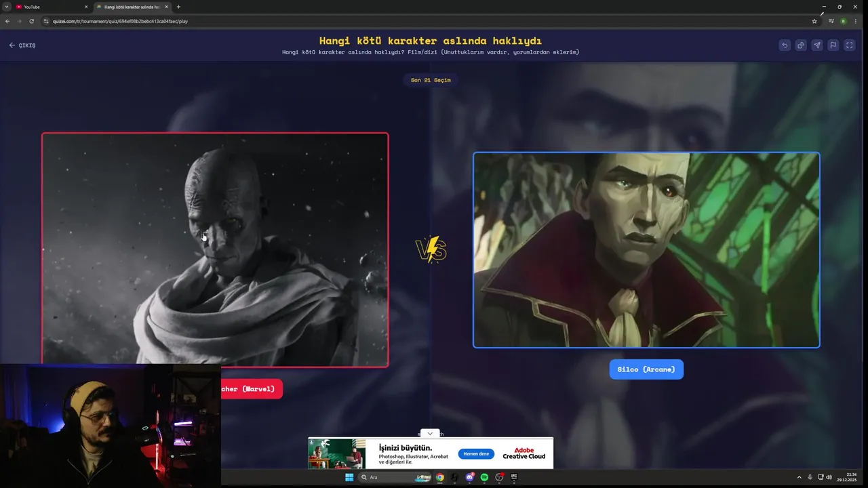Copy the quiz link with chain icon
The height and width of the screenshot is (488, 868).
point(801,45)
